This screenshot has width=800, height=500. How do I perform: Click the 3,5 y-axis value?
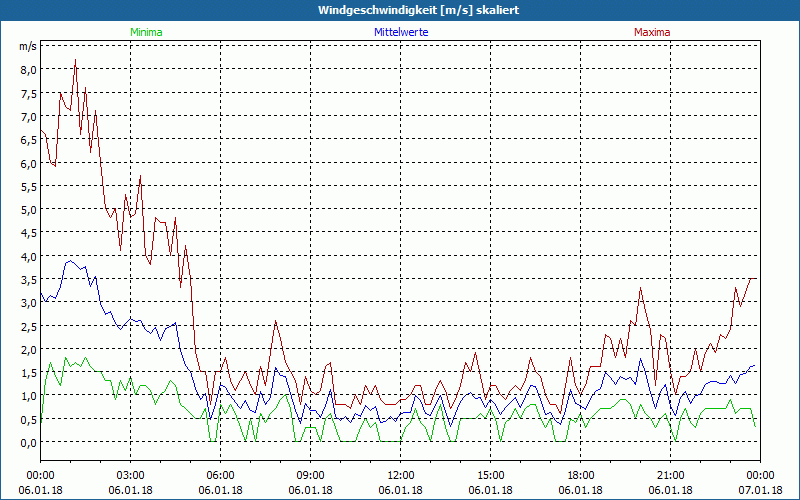[x=28, y=280]
